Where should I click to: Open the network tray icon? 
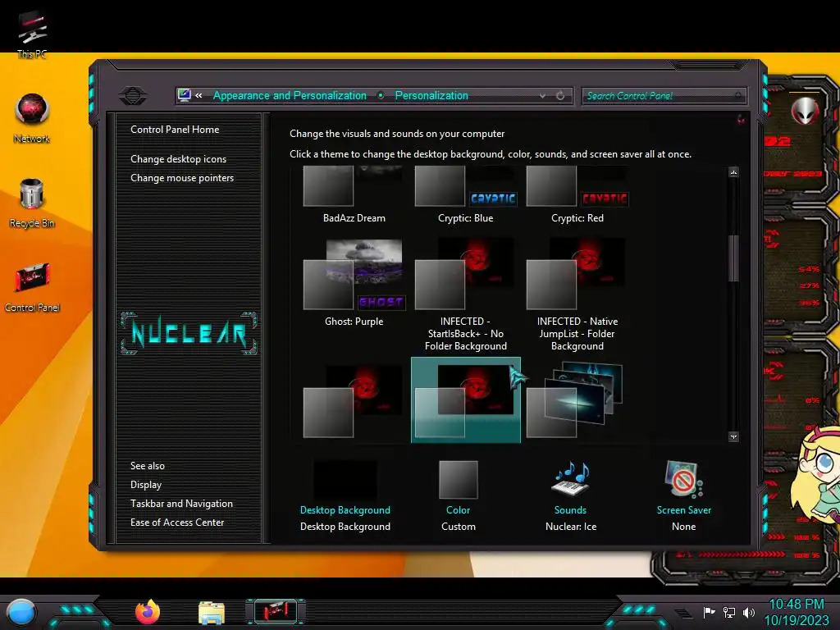pyautogui.click(x=728, y=612)
